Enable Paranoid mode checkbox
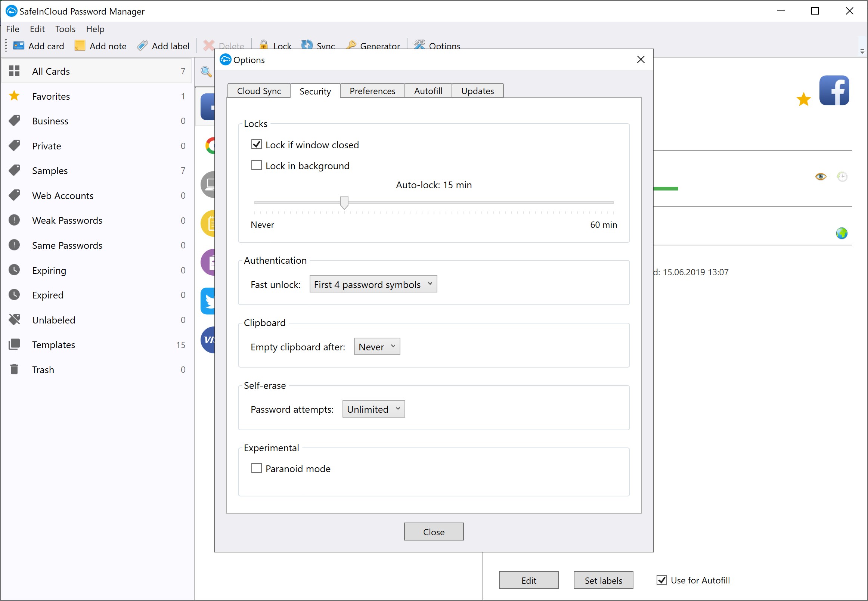 click(x=257, y=468)
